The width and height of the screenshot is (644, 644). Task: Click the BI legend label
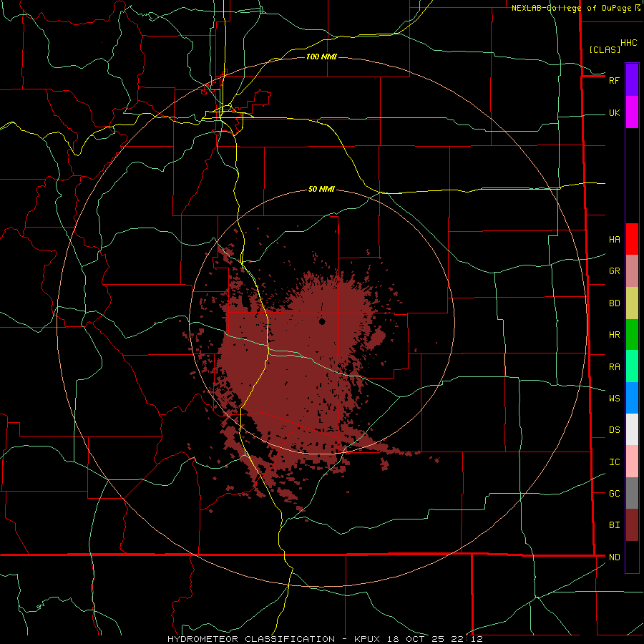click(x=614, y=525)
